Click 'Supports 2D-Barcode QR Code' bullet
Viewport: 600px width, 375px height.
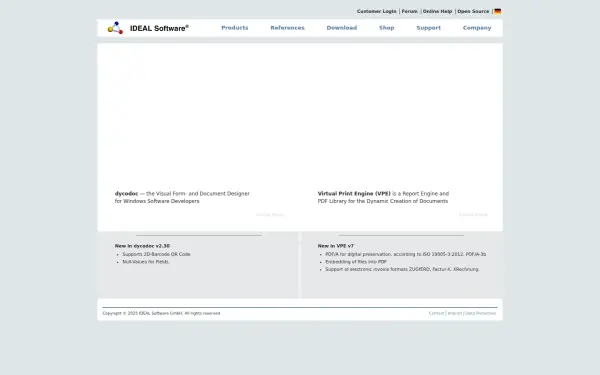tap(156, 254)
